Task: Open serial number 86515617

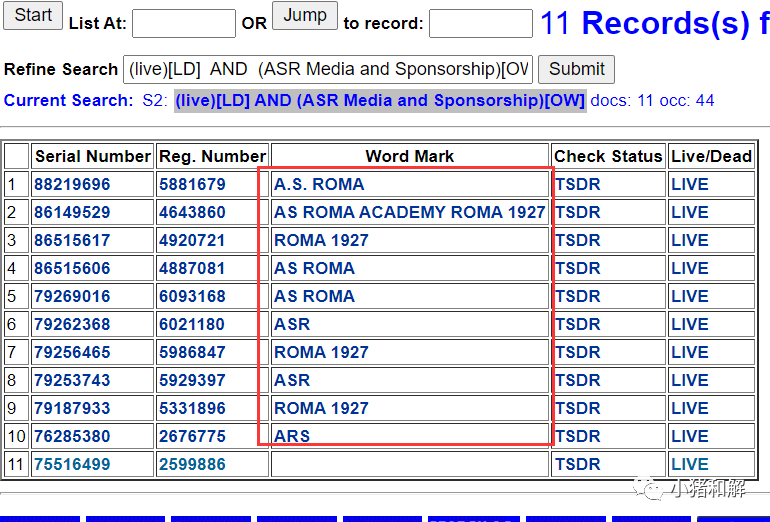Action: click(72, 240)
